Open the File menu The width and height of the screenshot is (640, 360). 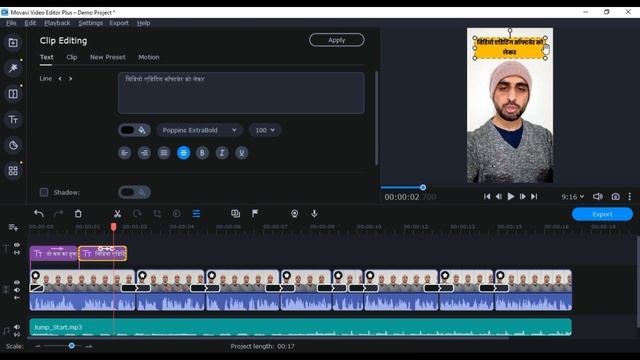coord(11,23)
